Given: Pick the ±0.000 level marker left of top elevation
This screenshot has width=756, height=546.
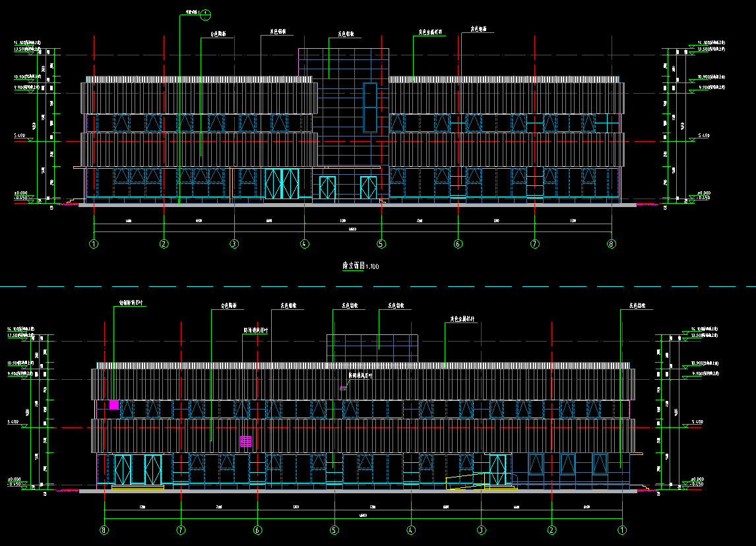Looking at the screenshot, I should [20, 193].
